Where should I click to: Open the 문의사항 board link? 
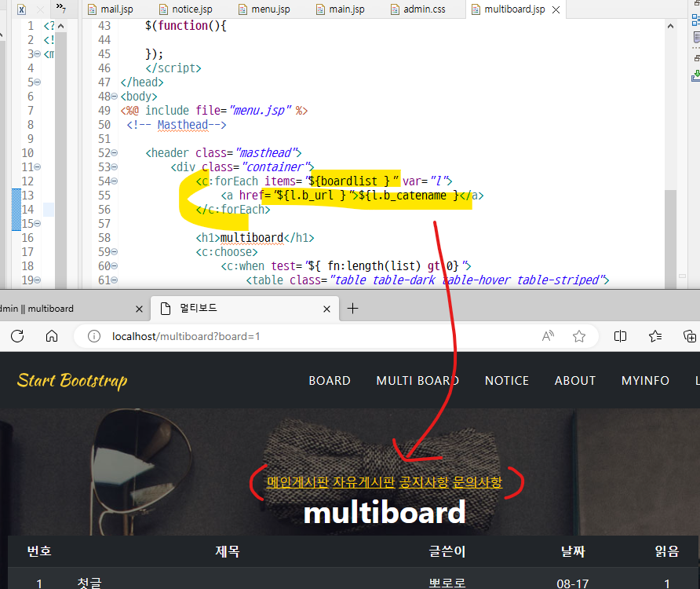pos(477,482)
